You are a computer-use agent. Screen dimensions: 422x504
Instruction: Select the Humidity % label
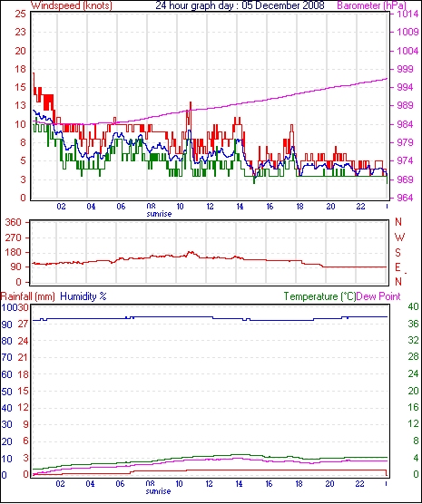tap(83, 296)
